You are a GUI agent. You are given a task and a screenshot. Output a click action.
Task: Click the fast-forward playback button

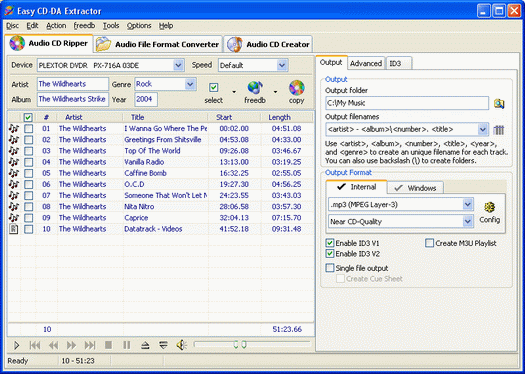click(x=71, y=345)
